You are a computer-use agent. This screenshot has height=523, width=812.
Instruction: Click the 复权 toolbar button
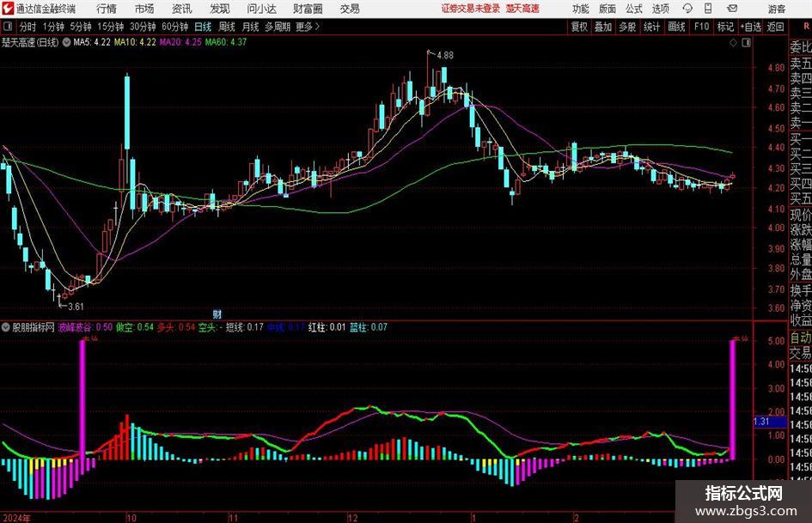pos(579,27)
